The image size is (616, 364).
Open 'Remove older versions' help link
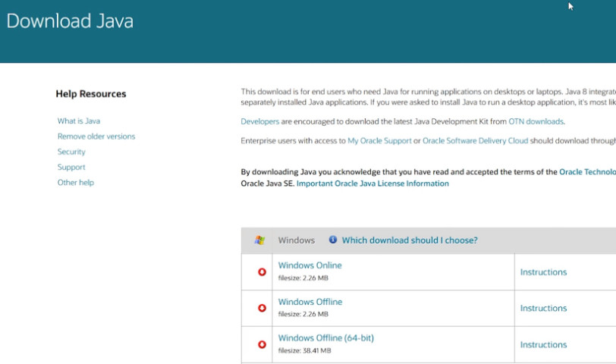point(96,136)
